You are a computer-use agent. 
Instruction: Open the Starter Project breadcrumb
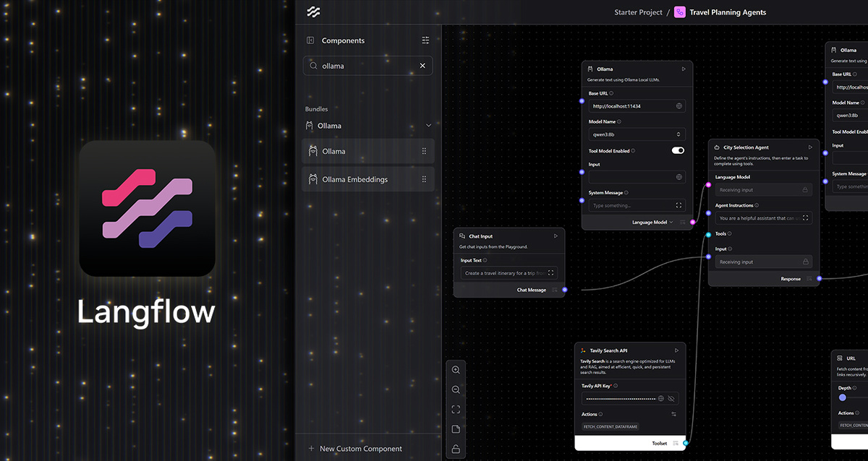(x=638, y=12)
